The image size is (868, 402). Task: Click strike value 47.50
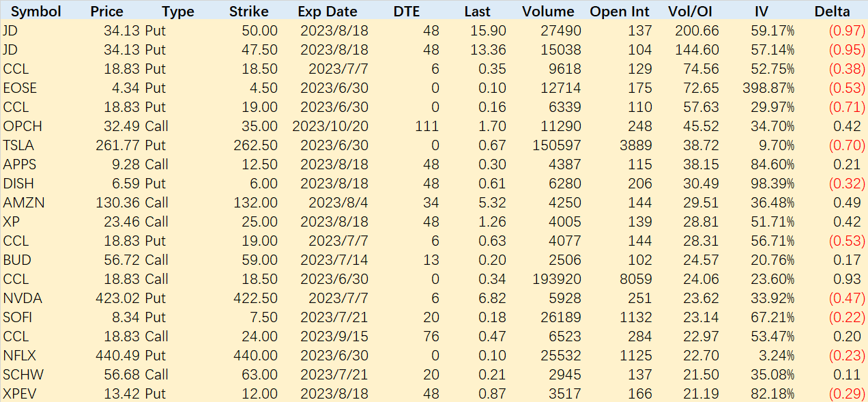[260, 50]
